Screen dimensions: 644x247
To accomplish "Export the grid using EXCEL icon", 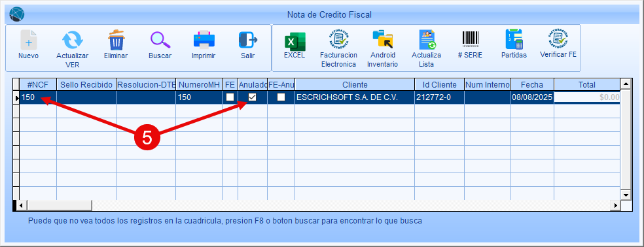I will (x=295, y=41).
